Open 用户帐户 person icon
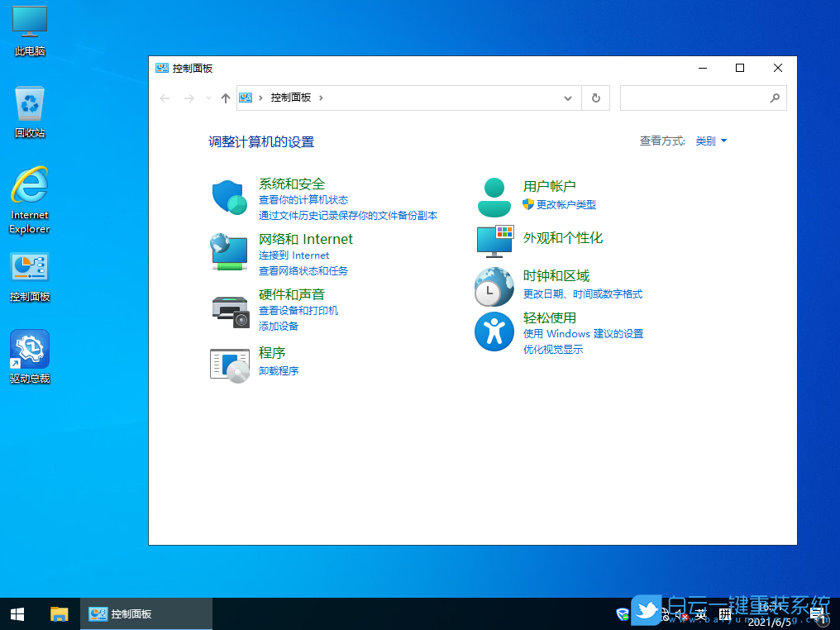Image resolution: width=840 pixels, height=630 pixels. pyautogui.click(x=494, y=196)
